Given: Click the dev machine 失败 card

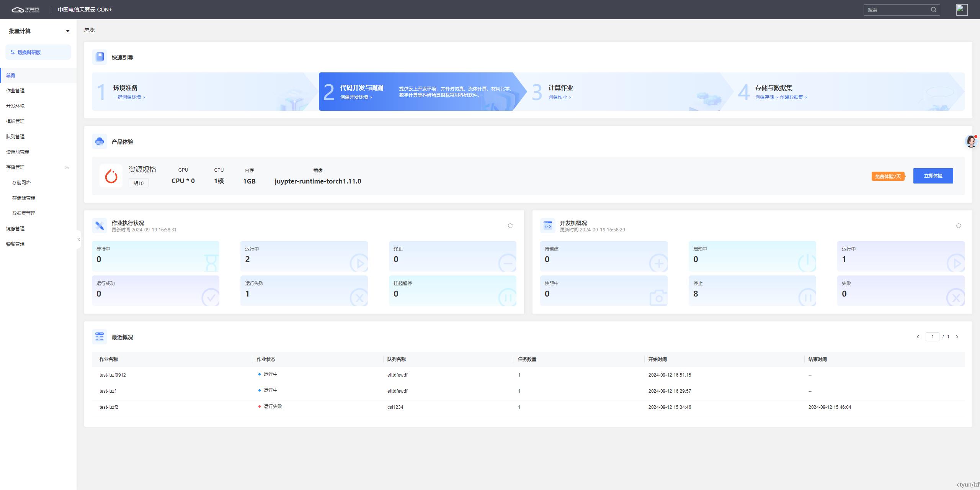Looking at the screenshot, I should click(901, 290).
